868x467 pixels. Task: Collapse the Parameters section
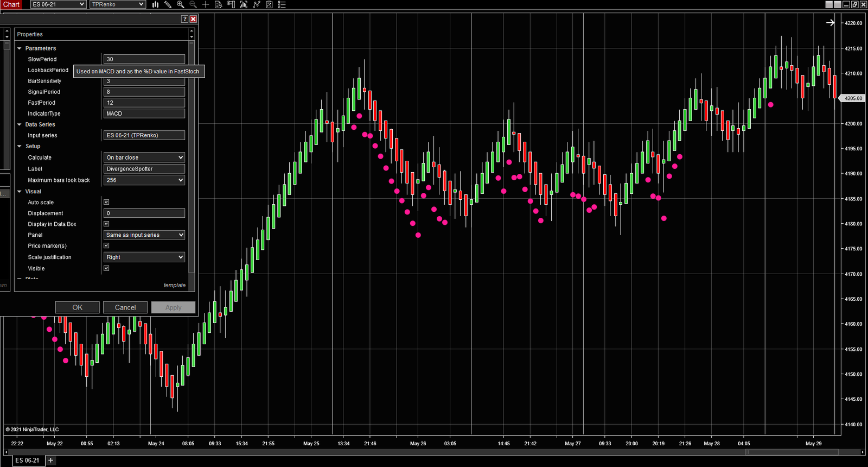20,48
